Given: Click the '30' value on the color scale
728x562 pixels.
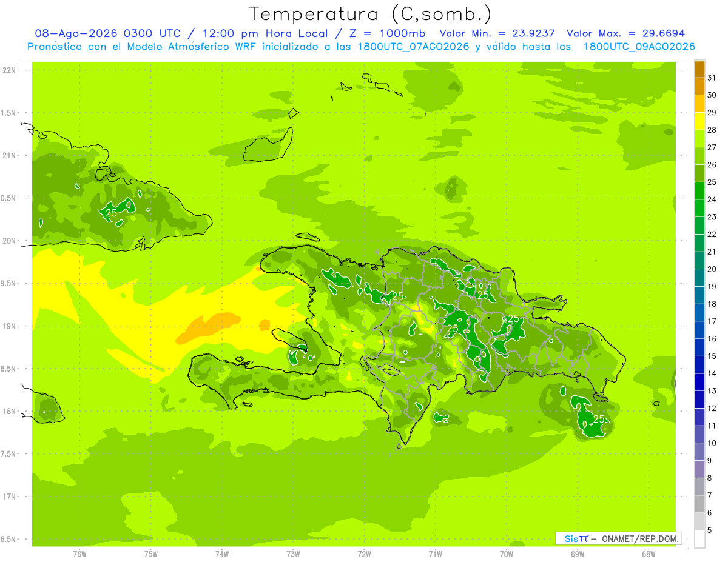Looking at the screenshot, I should click(x=712, y=95).
